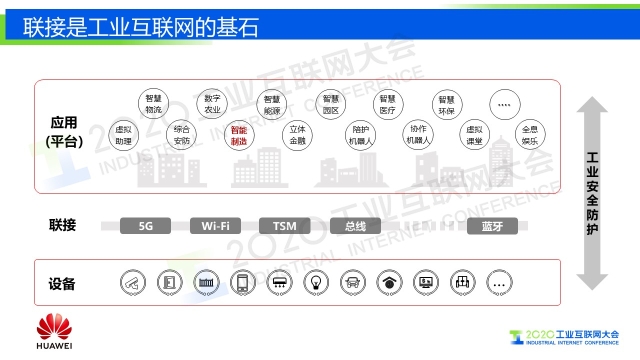Click the Huawei logo

pos(54,331)
